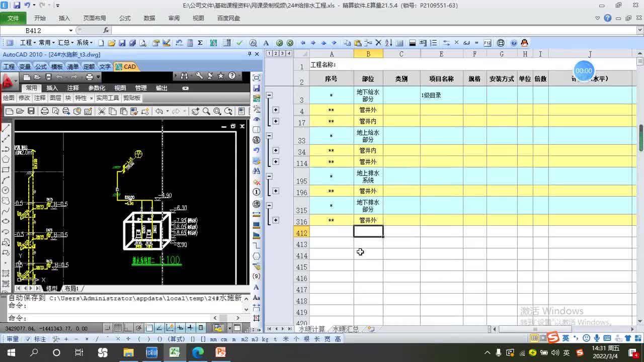
Task: Click the open-folder icon in the main toolbar
Action: pyautogui.click(x=112, y=43)
